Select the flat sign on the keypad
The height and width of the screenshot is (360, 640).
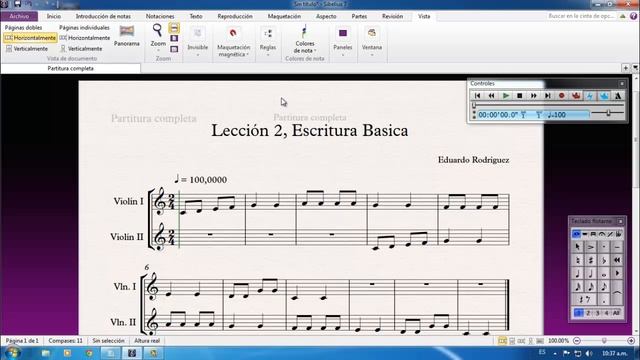click(x=604, y=260)
